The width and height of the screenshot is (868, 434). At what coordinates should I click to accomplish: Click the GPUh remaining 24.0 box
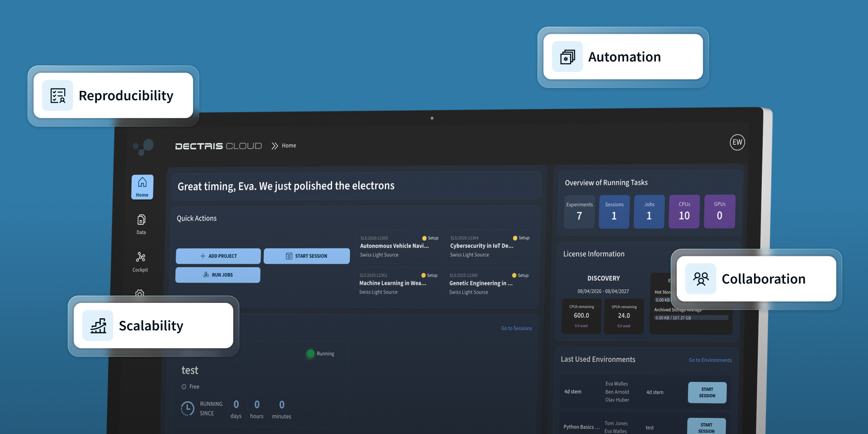click(624, 316)
